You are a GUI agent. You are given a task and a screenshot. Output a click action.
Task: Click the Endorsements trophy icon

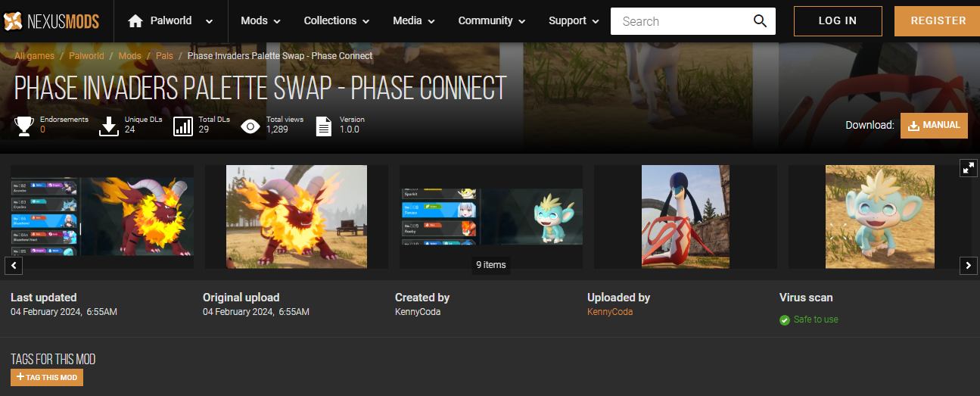(24, 126)
